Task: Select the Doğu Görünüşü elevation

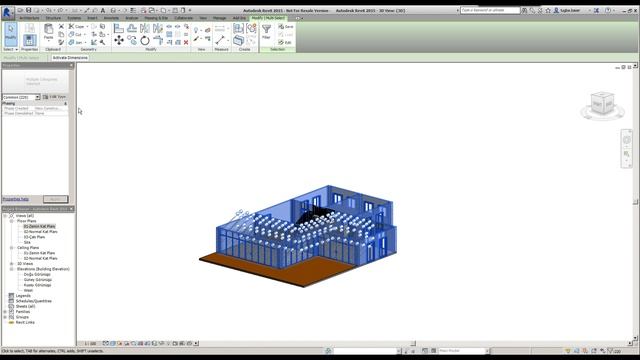Action: coord(37,274)
